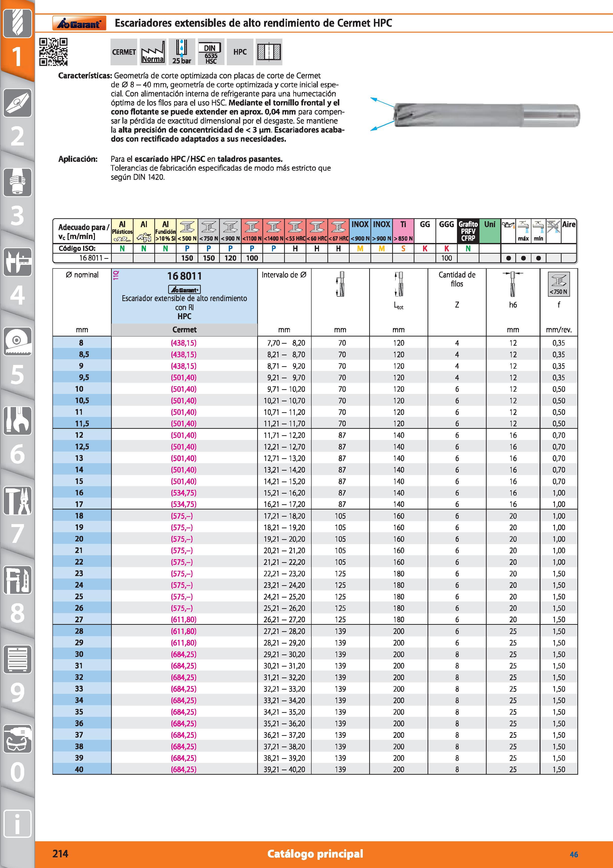Click the small Garant logo in table header
Viewport: 613px width, 868px height.
click(184, 289)
